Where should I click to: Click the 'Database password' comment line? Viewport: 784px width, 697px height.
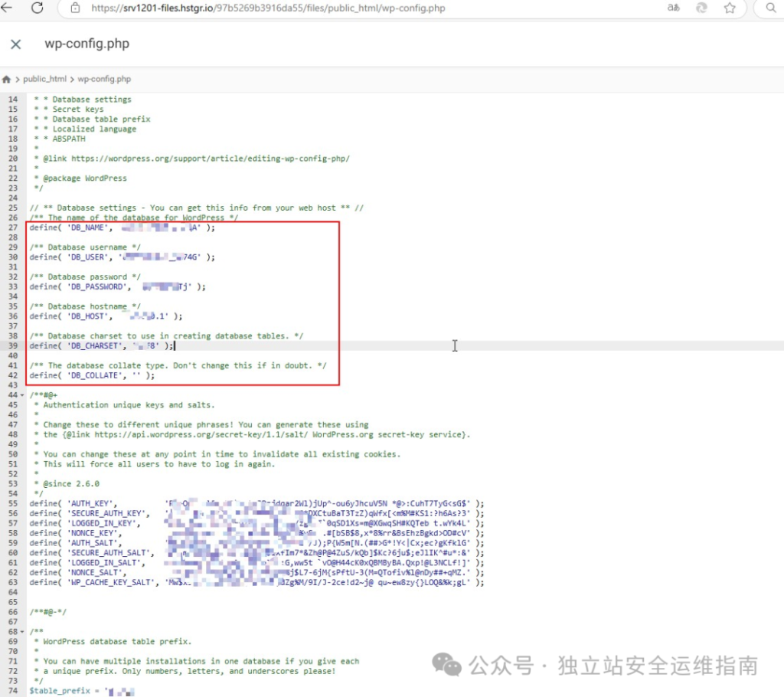point(85,277)
